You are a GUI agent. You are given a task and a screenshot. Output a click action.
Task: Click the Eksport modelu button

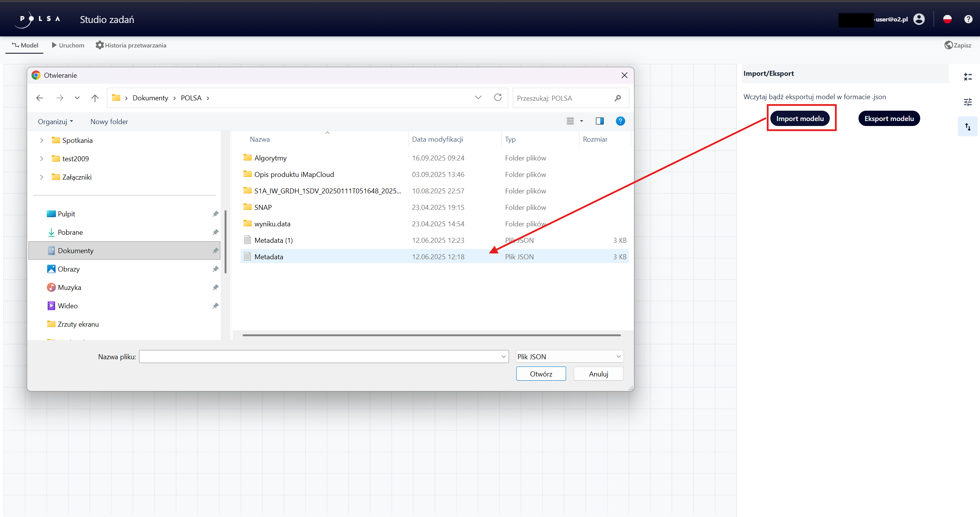tap(889, 119)
